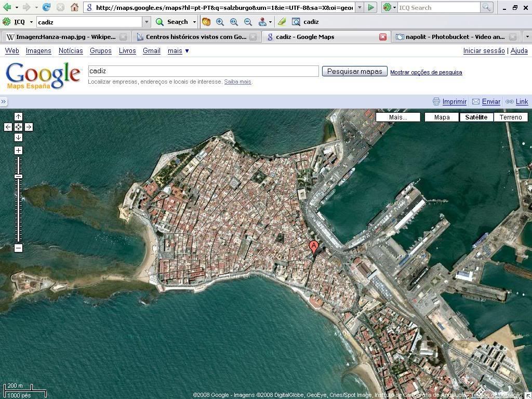Pan the map left with the arrow
This screenshot has height=399, width=532.
(x=8, y=127)
